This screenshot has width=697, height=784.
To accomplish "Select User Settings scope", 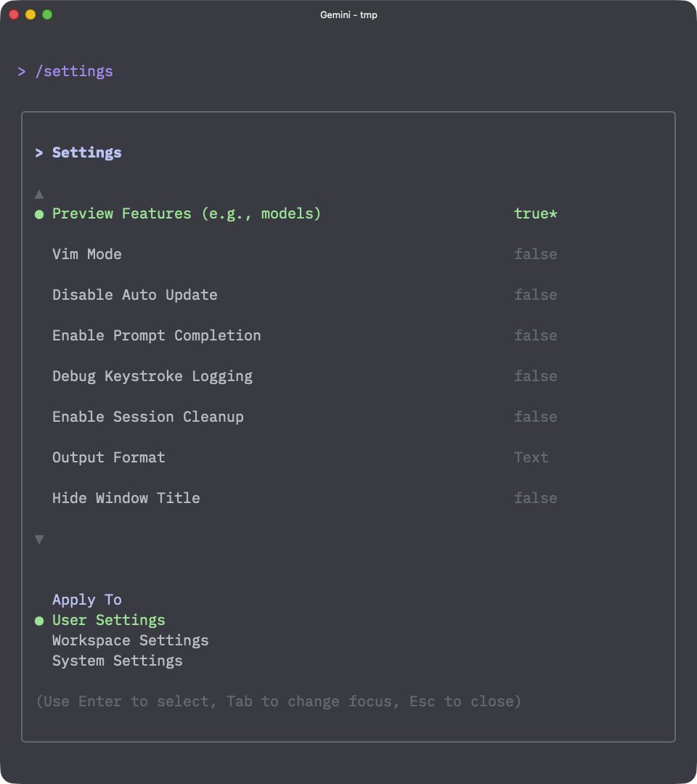I will [108, 620].
